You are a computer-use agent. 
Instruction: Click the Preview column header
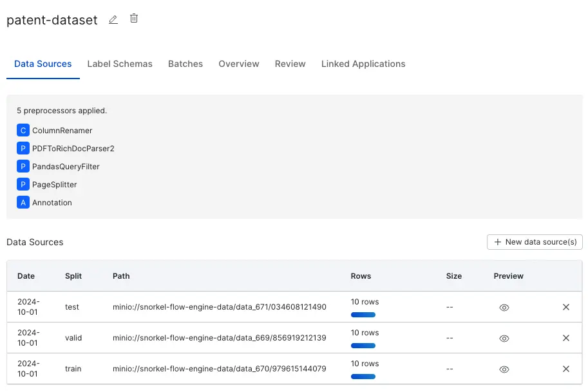[x=509, y=276]
